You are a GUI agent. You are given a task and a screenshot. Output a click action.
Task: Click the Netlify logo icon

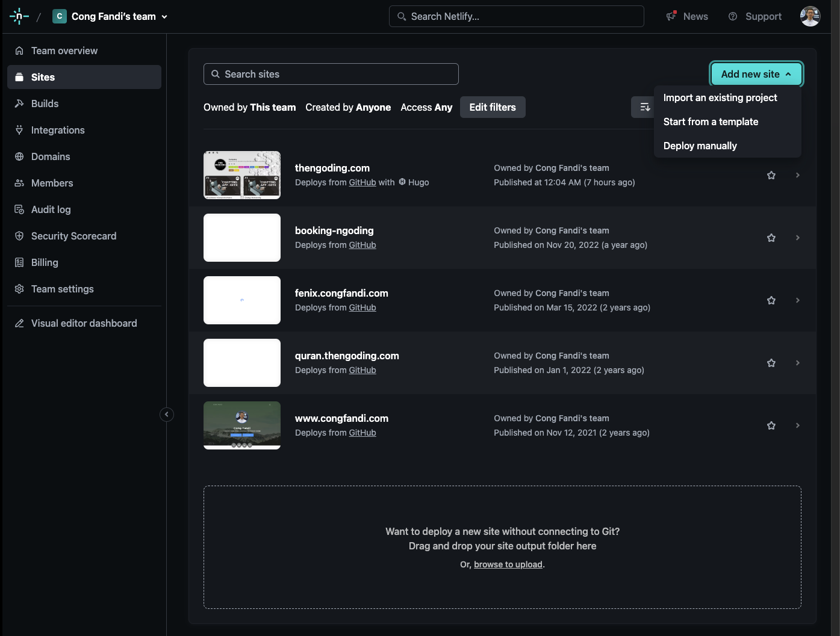point(19,16)
